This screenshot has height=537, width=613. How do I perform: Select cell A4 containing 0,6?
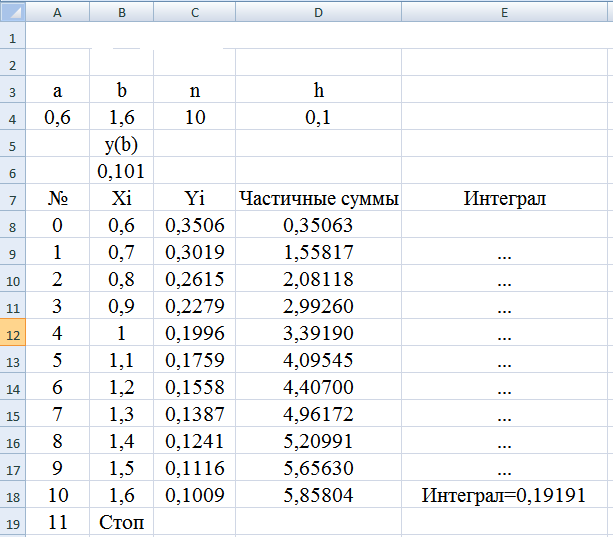click(x=57, y=116)
